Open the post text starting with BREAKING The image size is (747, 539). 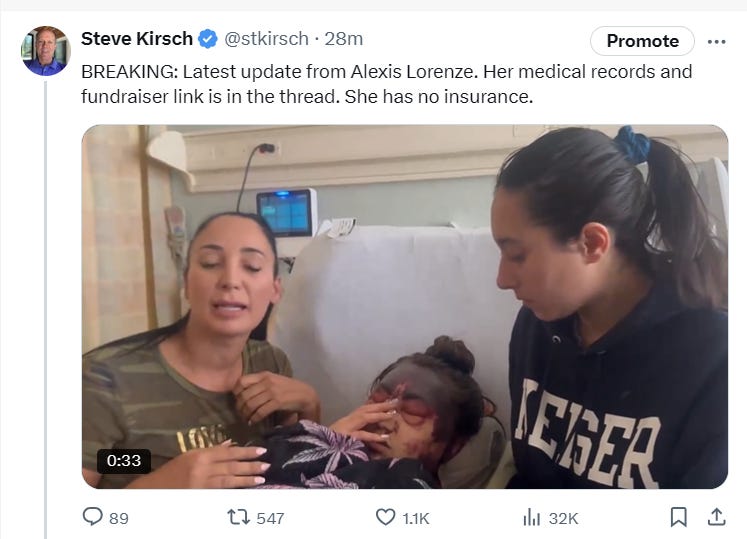[x=386, y=85]
